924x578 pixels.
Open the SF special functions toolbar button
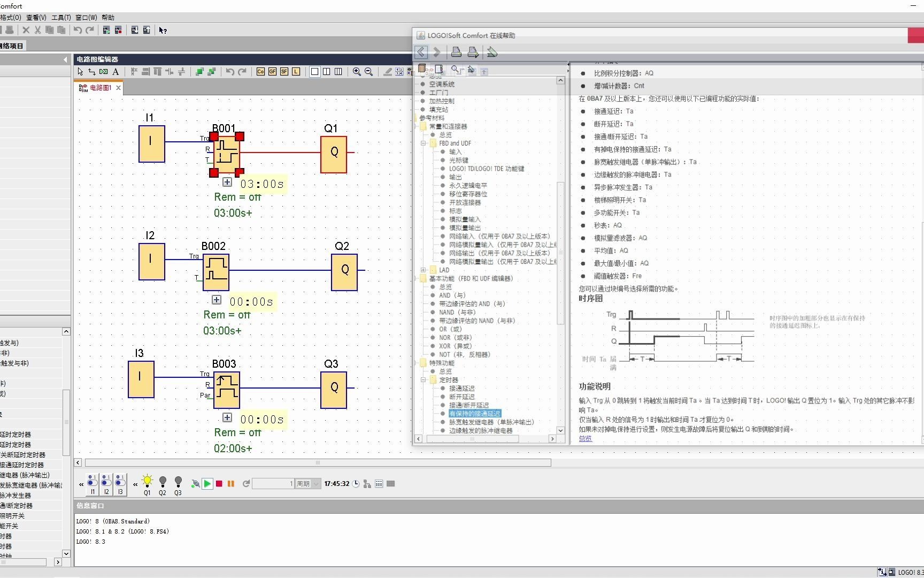click(x=284, y=72)
